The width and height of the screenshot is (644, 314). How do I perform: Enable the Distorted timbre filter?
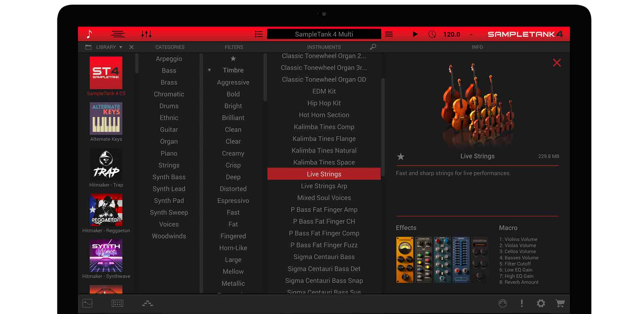[x=233, y=189]
